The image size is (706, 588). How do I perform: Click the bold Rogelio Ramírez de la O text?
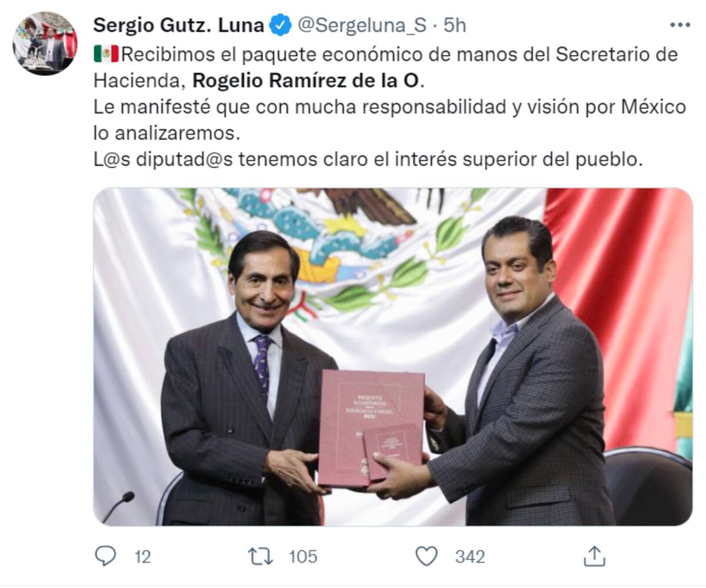coord(307,81)
